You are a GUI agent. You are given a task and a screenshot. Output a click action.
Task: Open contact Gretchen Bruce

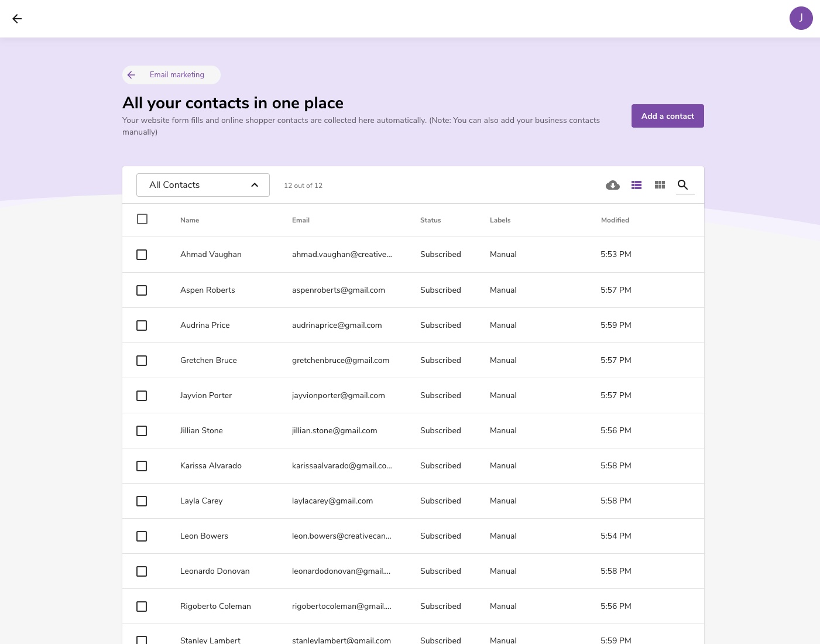(x=208, y=360)
